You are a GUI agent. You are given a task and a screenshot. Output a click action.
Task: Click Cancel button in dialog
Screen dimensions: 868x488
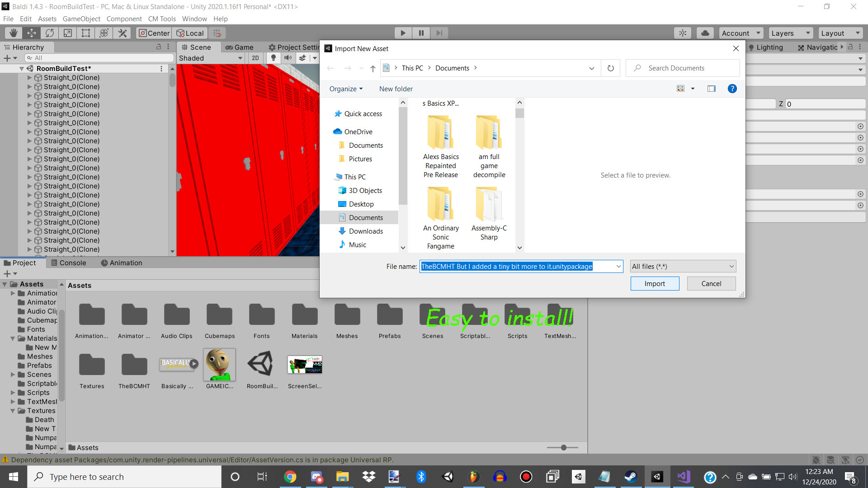pos(711,283)
